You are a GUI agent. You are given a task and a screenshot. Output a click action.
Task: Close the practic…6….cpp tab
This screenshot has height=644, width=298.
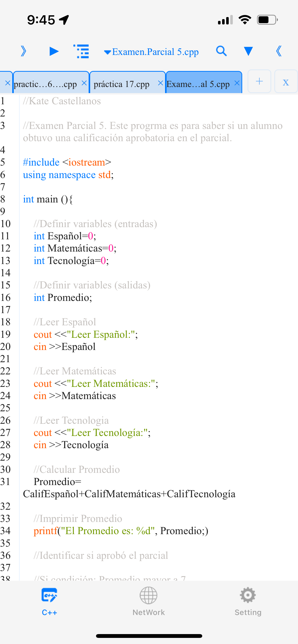click(84, 83)
